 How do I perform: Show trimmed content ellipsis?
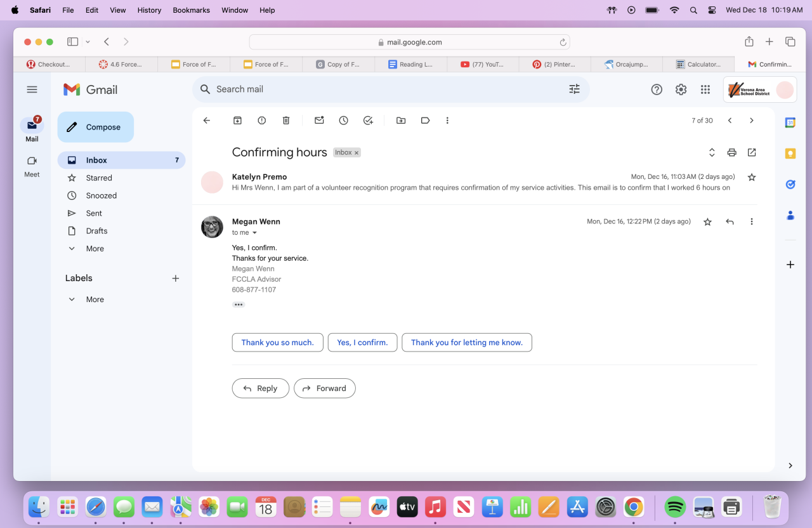coord(239,305)
